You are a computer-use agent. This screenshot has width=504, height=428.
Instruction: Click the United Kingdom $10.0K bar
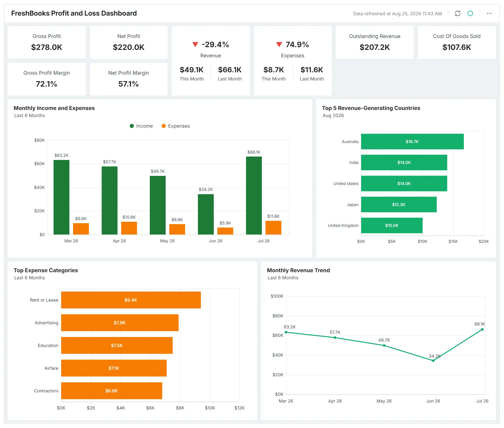pos(392,225)
